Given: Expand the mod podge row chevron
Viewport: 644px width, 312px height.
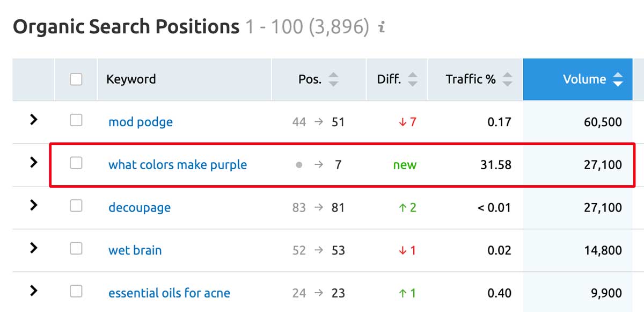Looking at the screenshot, I should pyautogui.click(x=34, y=120).
